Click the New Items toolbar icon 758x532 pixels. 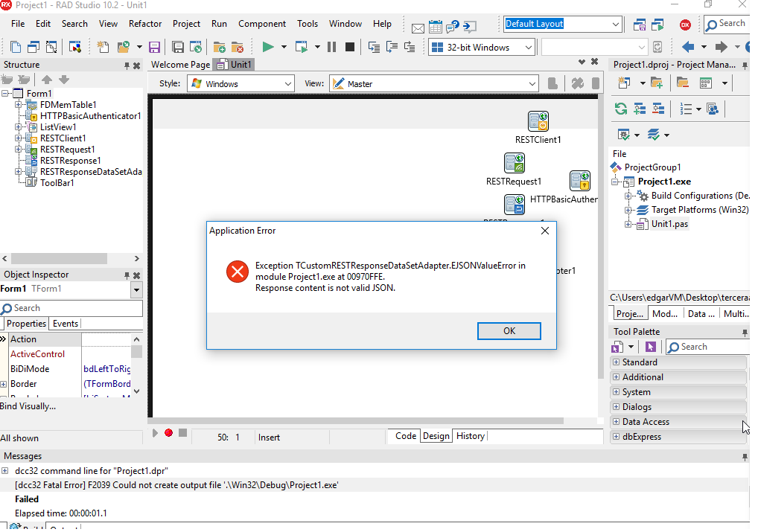point(103,48)
